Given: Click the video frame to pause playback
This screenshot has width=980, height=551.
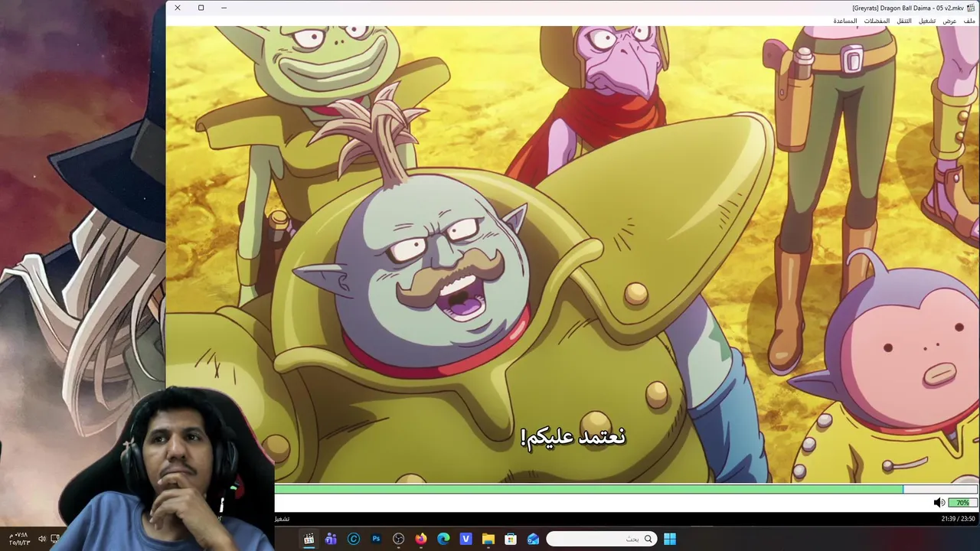Looking at the screenshot, I should 573,254.
